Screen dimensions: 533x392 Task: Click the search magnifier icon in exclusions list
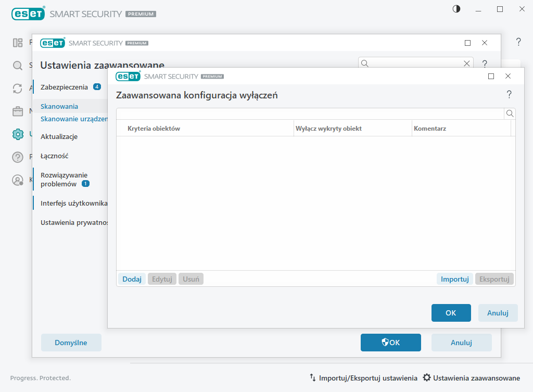[510, 113]
